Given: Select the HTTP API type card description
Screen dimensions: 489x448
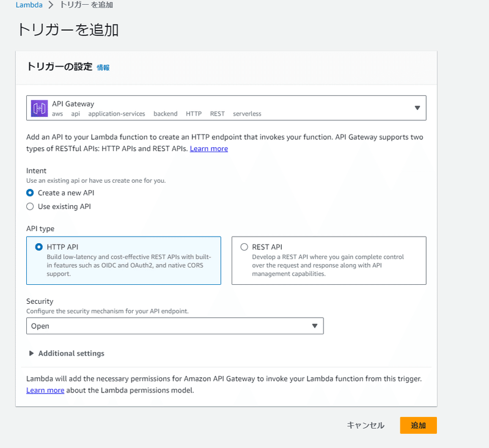Looking at the screenshot, I should click(129, 265).
